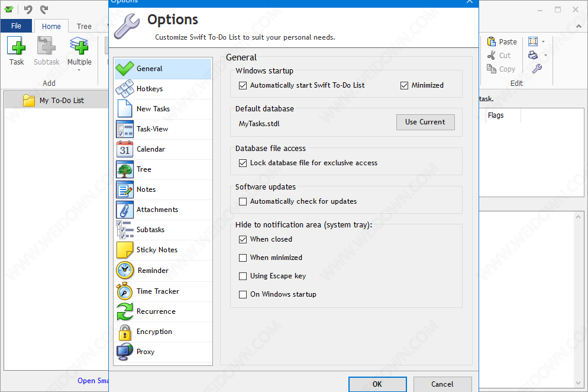Click the Cut scissors icon

click(491, 55)
